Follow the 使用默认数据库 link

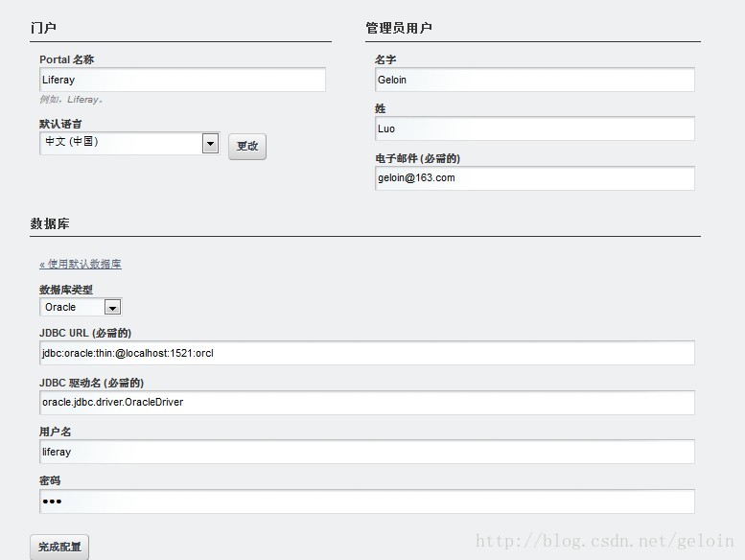(x=81, y=264)
